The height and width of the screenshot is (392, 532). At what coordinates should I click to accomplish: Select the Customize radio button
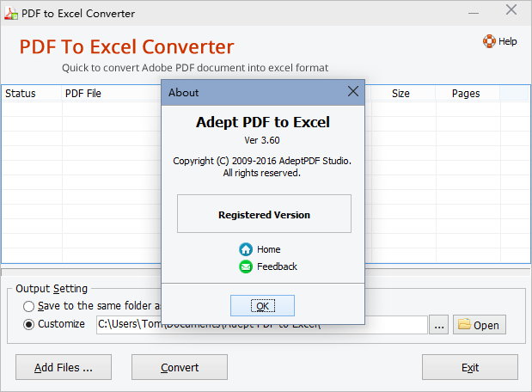click(29, 324)
